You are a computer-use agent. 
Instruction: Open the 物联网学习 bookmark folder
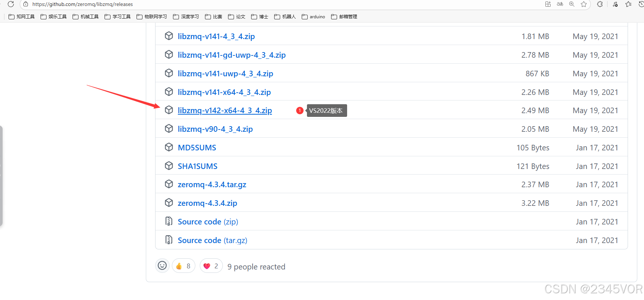coord(152,17)
